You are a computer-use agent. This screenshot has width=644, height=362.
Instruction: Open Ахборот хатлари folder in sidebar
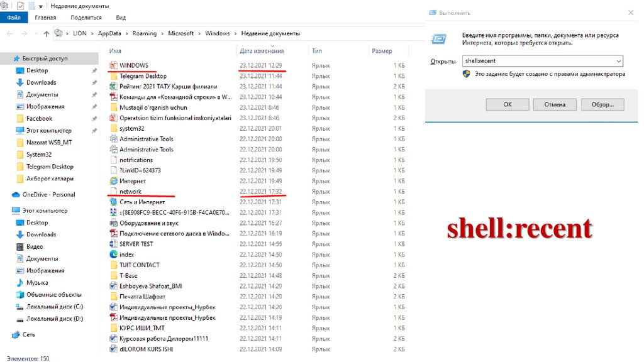pyautogui.click(x=50, y=178)
